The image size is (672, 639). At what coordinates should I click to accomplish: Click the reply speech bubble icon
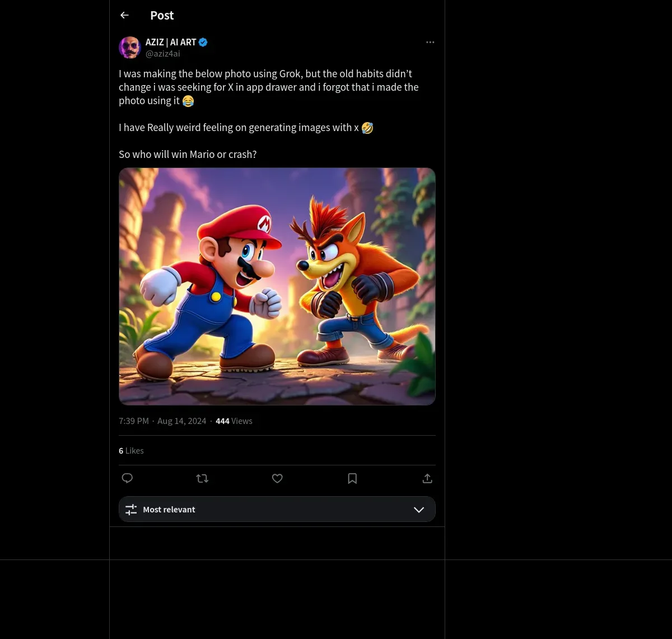tap(127, 478)
